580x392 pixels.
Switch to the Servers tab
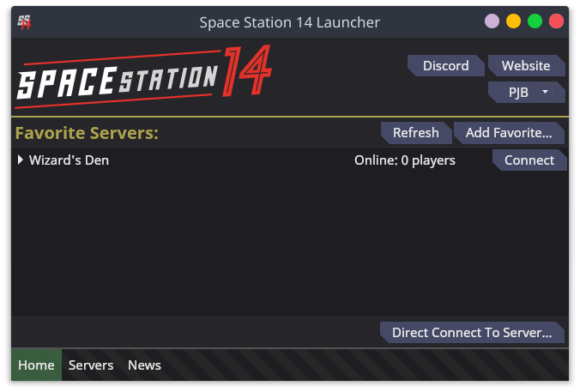(91, 365)
